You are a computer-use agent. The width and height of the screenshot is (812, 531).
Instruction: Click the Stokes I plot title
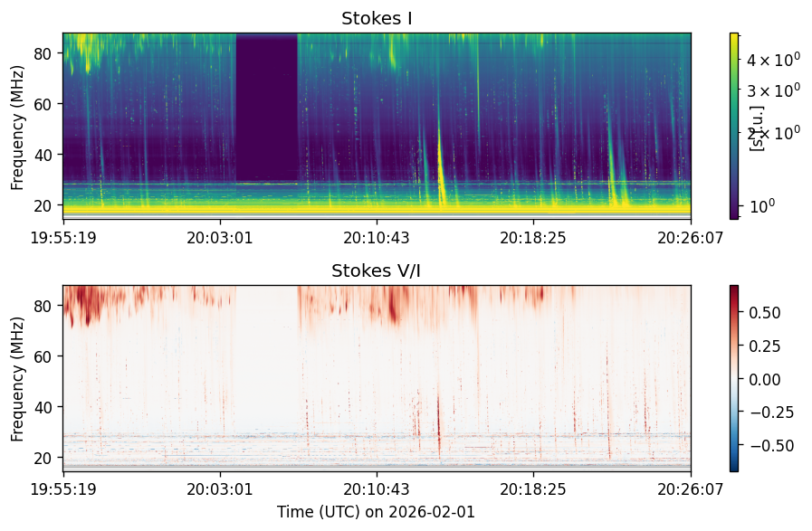pos(377,19)
